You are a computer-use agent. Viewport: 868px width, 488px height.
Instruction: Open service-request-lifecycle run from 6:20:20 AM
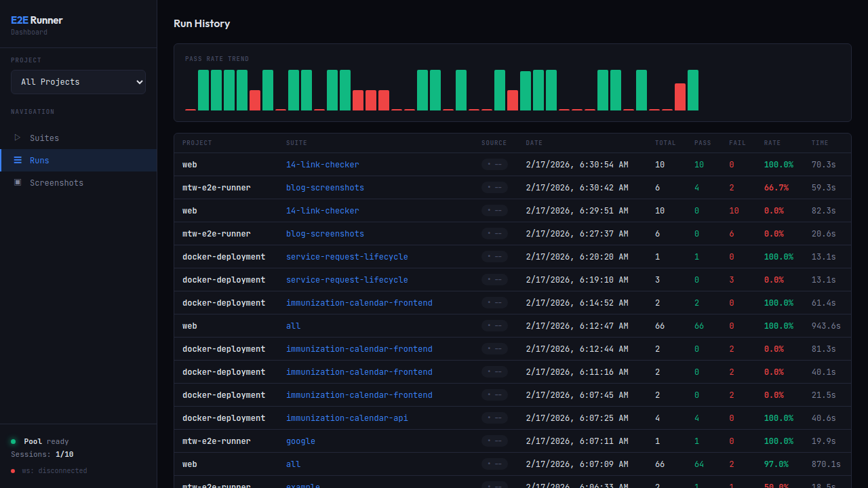(x=347, y=257)
